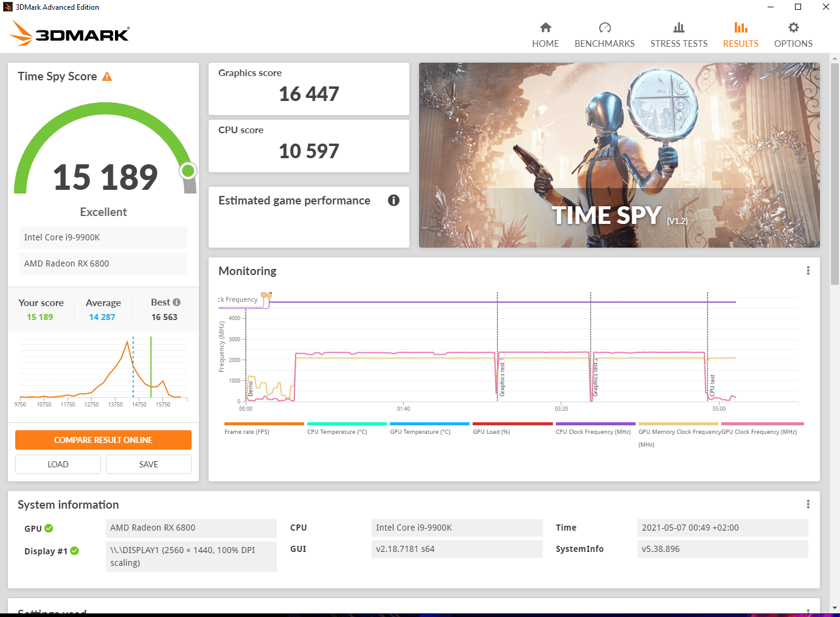Click COMPARE RESULT ONLINE button
The width and height of the screenshot is (840, 617).
pos(103,440)
